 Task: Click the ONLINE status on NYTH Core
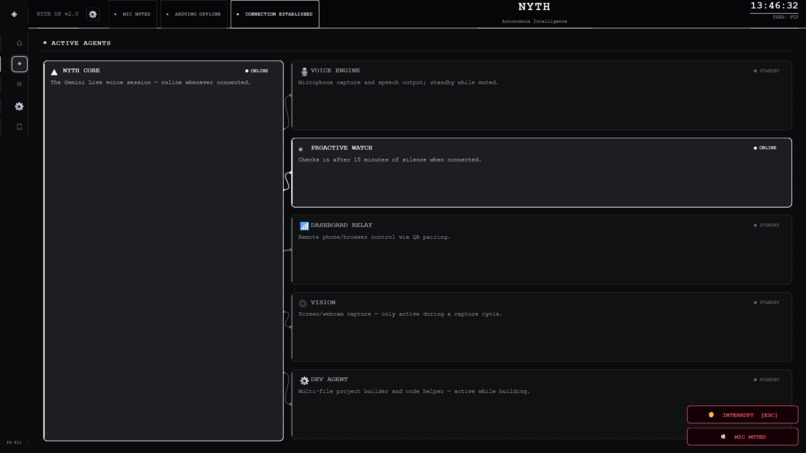pyautogui.click(x=257, y=71)
